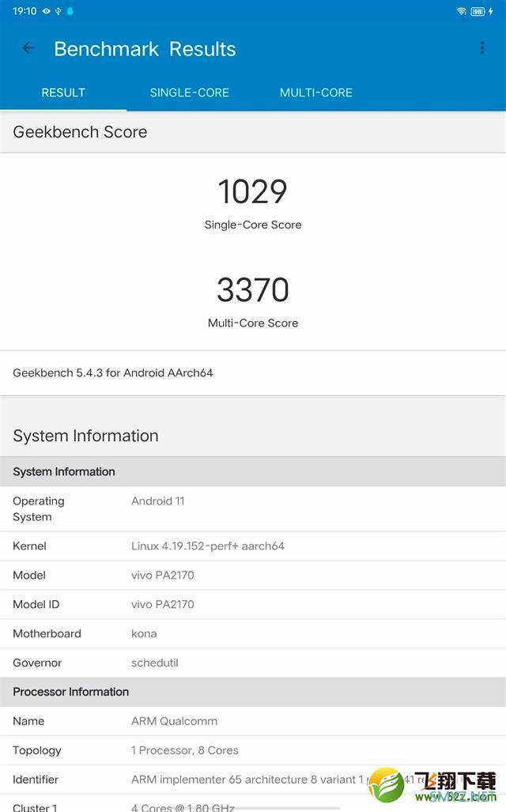Tap the Benchmark Results title
The height and width of the screenshot is (812, 506).
145,49
